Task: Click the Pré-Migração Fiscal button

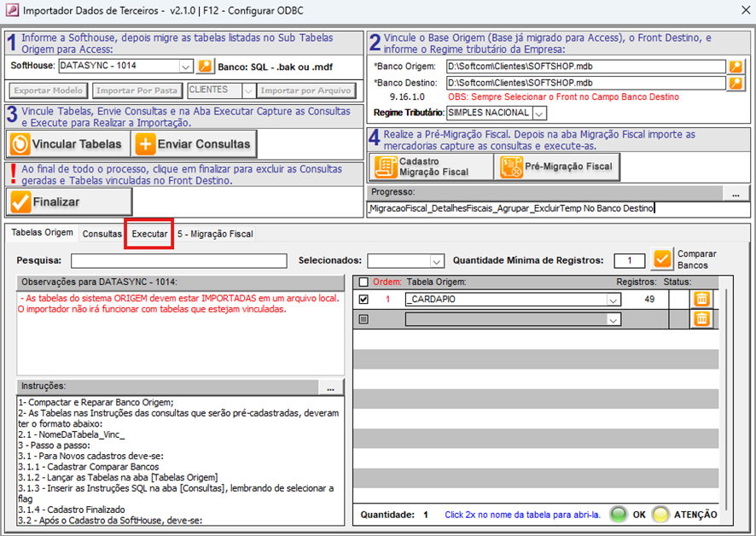Action: point(558,166)
